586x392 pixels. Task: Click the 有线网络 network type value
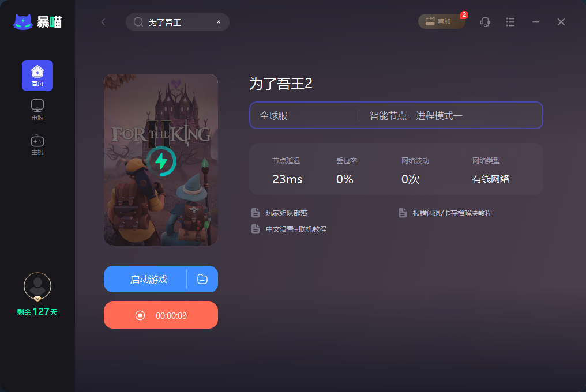(491, 179)
